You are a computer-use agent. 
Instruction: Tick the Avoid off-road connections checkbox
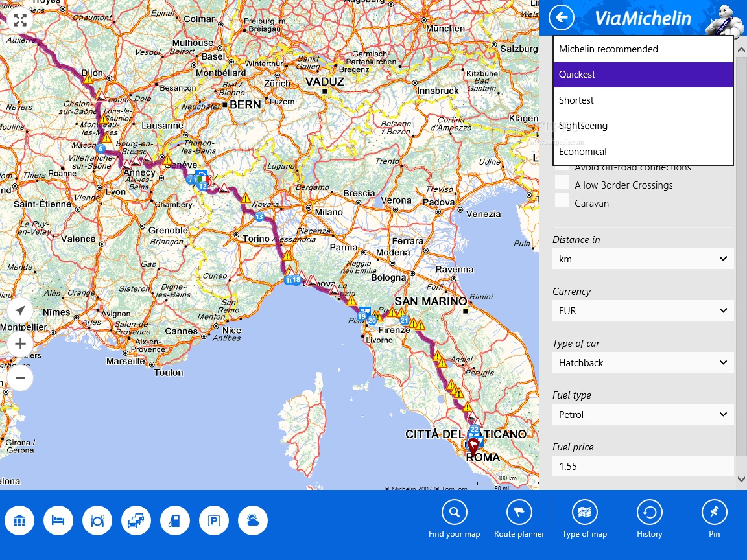tap(562, 168)
